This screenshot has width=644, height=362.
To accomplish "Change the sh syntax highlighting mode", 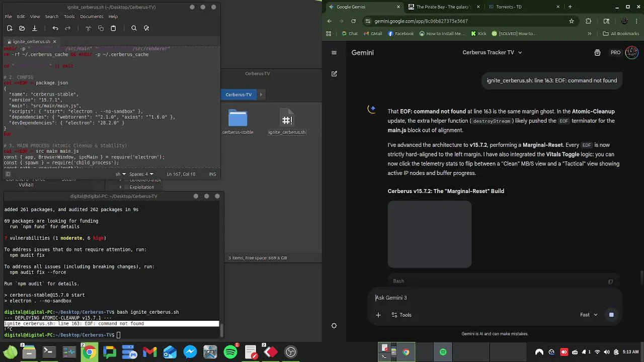I will point(120,174).
